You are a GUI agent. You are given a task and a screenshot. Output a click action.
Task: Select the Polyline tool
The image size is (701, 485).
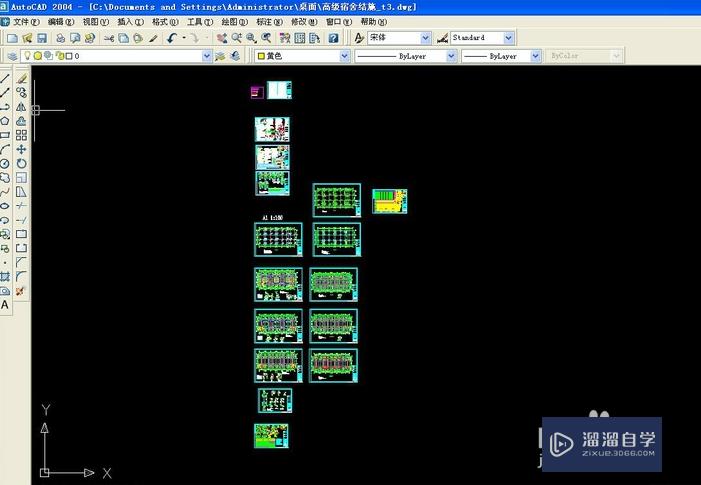[x=5, y=107]
